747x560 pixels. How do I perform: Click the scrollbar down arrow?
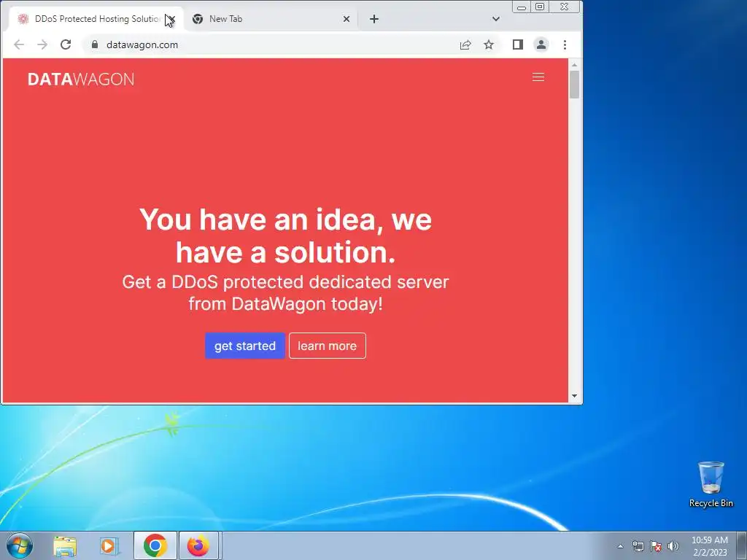coord(574,396)
